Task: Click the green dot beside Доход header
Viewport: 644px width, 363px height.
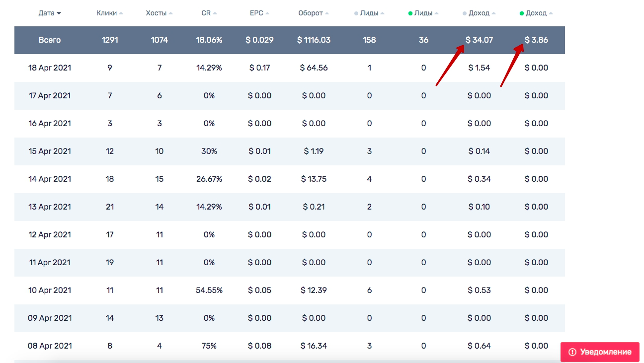Action: point(522,13)
